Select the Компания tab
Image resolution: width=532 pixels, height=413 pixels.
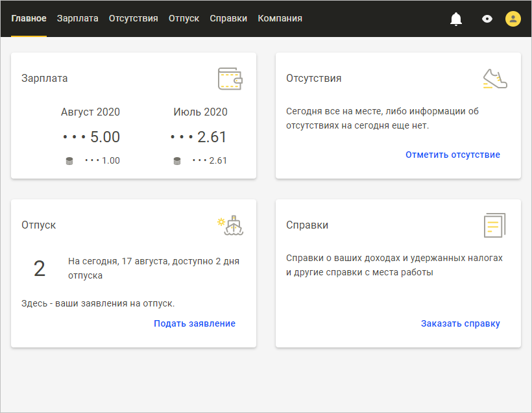(280, 18)
